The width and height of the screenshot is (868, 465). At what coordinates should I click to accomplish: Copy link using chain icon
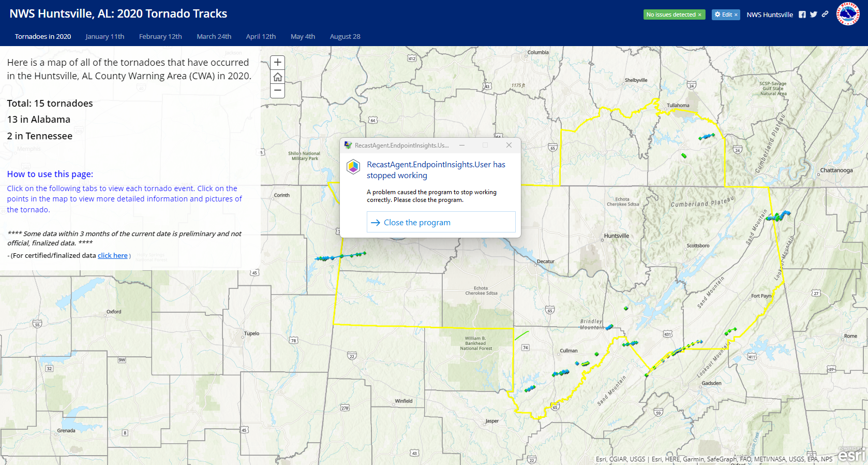[x=825, y=14]
